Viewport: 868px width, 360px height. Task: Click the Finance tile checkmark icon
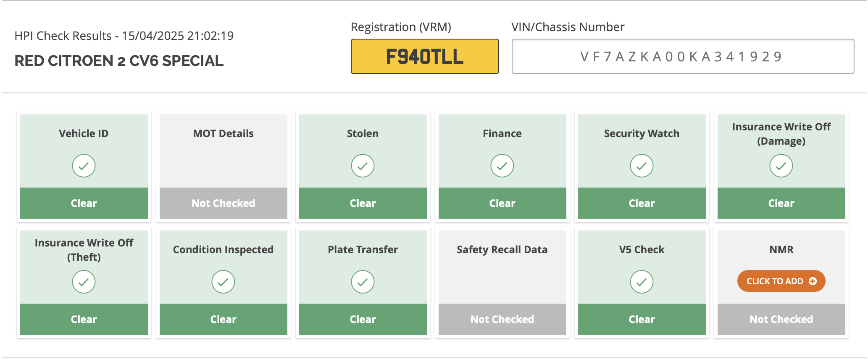pos(502,166)
